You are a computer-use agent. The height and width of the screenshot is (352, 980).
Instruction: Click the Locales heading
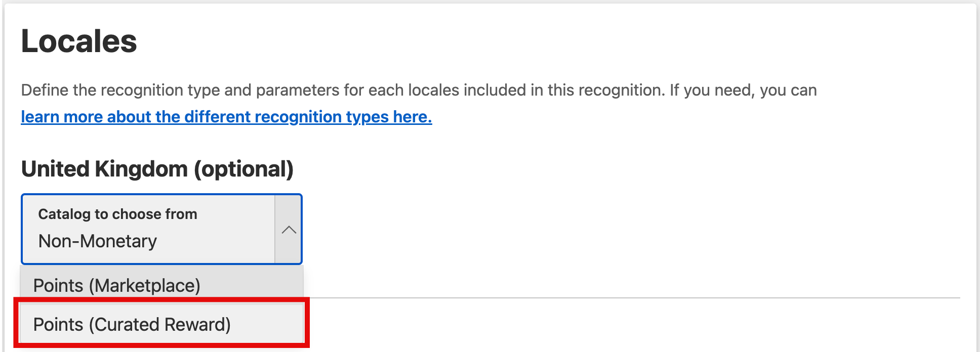[x=79, y=41]
